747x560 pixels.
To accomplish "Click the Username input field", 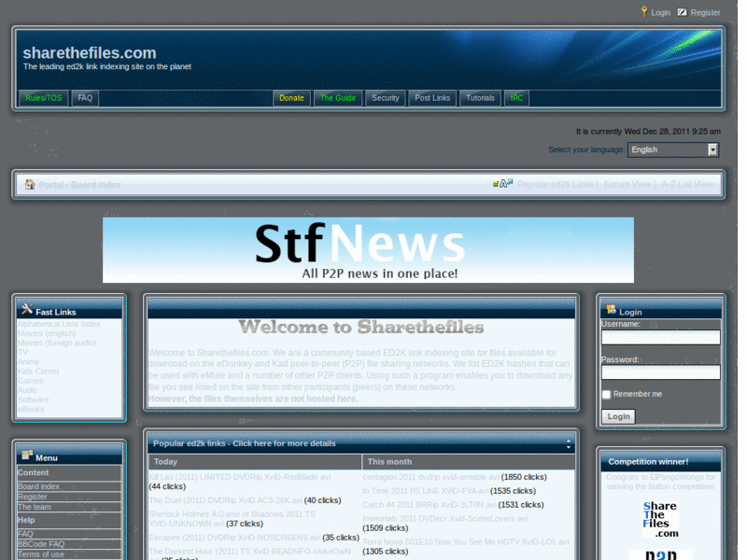I will click(661, 337).
